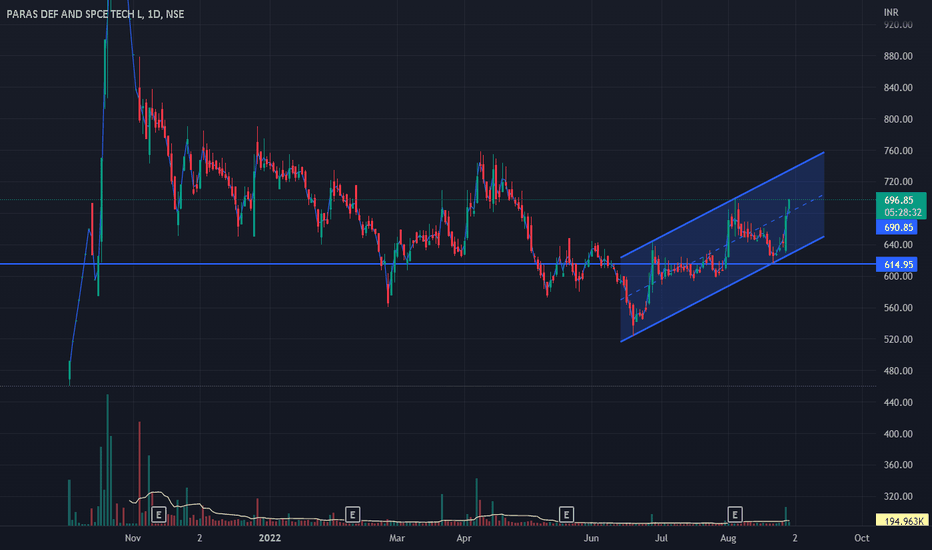Click the Mar label on time axis
The height and width of the screenshot is (550, 932).
click(396, 538)
